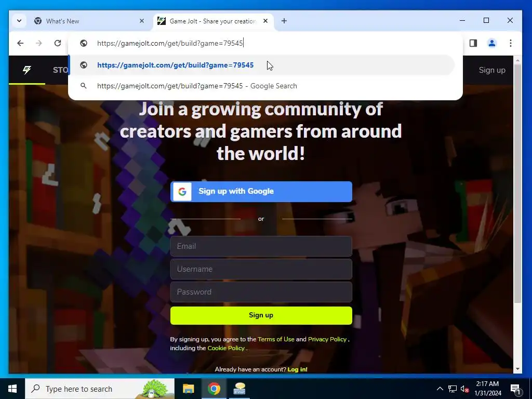Click the Game Jolt lightning logo
The image size is (532, 399).
click(x=27, y=70)
